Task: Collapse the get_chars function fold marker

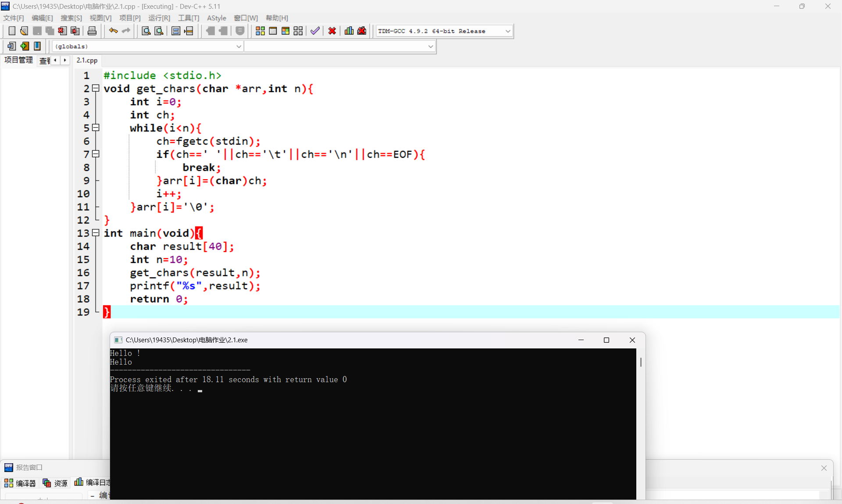Action: (x=96, y=89)
